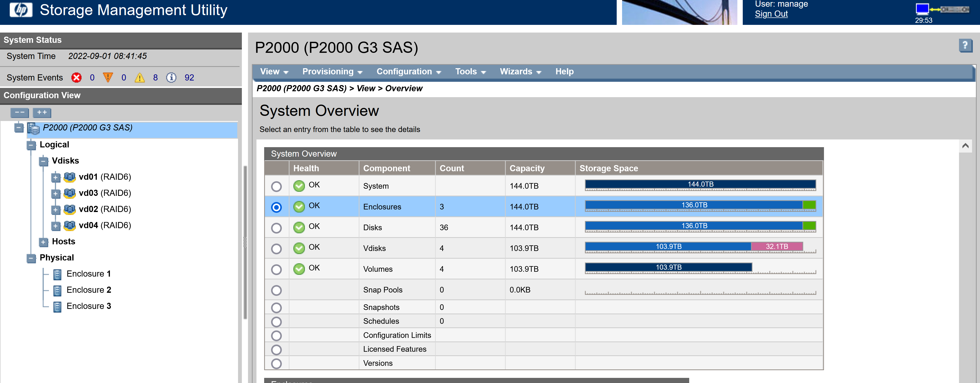Image resolution: width=980 pixels, height=383 pixels.
Task: Expand all tree nodes with ++ button
Action: click(x=42, y=113)
